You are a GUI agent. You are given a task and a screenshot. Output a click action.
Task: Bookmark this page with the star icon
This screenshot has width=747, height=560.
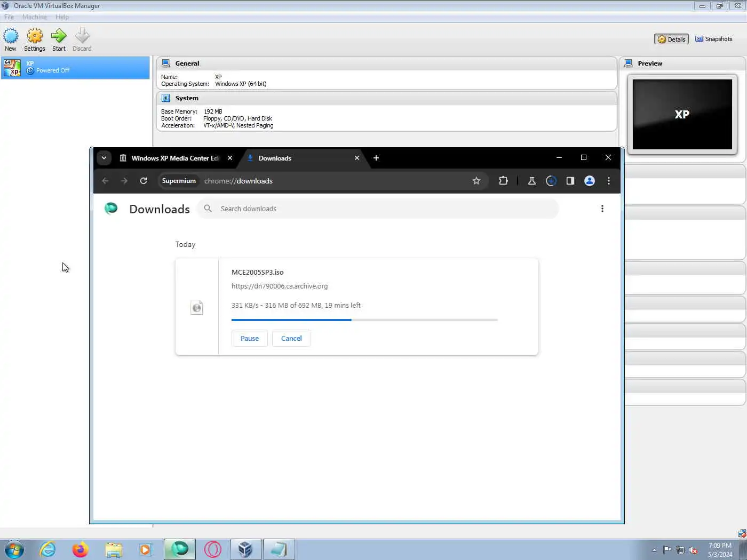[x=476, y=181]
